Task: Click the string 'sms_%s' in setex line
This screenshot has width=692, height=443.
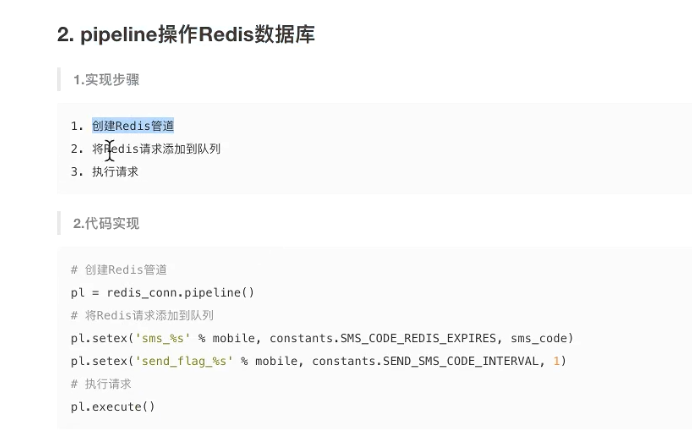Action: [x=163, y=338]
